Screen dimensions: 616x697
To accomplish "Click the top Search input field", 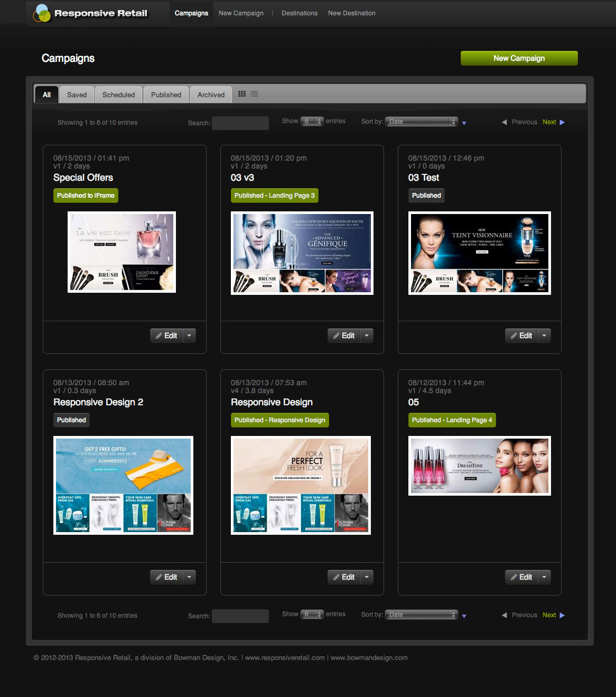I will click(x=240, y=123).
